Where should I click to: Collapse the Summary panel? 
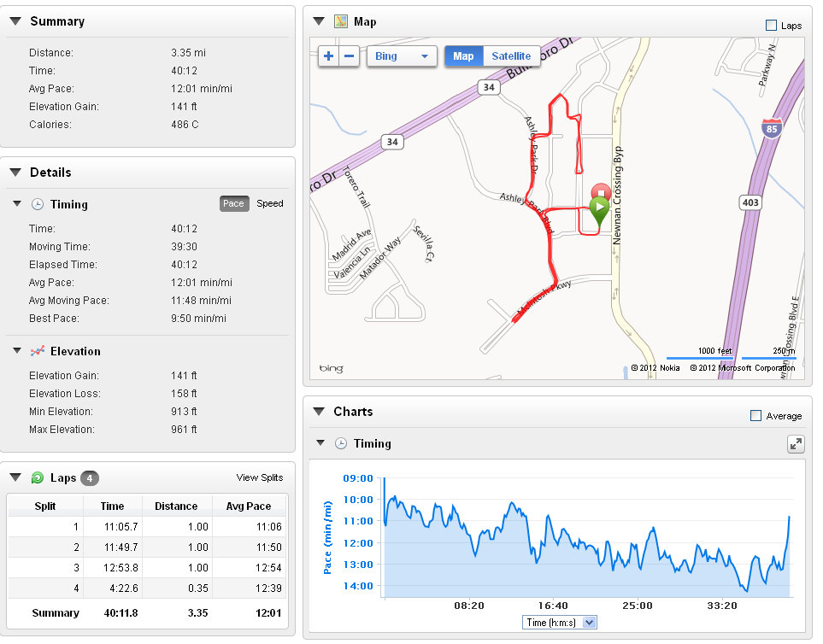click(x=15, y=21)
